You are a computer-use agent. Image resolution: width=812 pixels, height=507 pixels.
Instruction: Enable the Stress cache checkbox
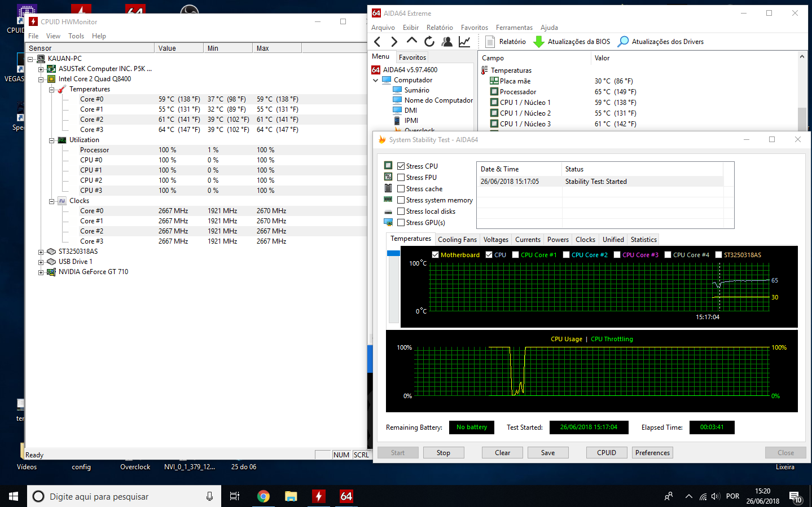401,189
